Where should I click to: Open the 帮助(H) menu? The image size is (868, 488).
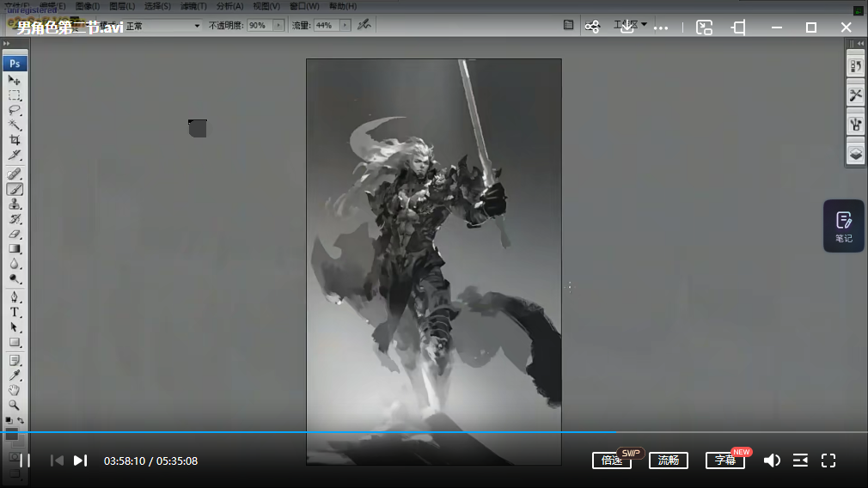343,6
